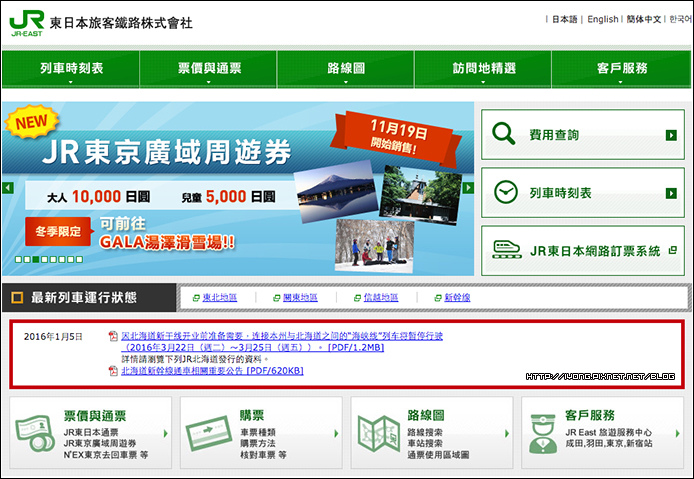Image resolution: width=694 pixels, height=479 pixels.
Task: Open the 購票 card heading
Action: point(252,415)
